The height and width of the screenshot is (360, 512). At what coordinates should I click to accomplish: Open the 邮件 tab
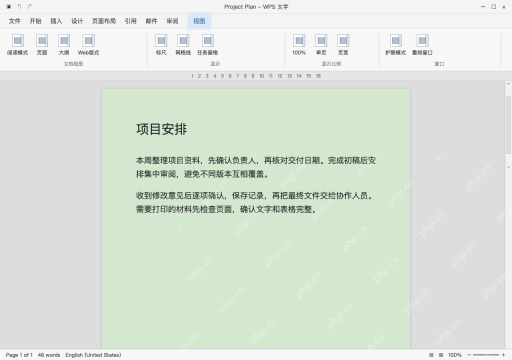pos(151,21)
